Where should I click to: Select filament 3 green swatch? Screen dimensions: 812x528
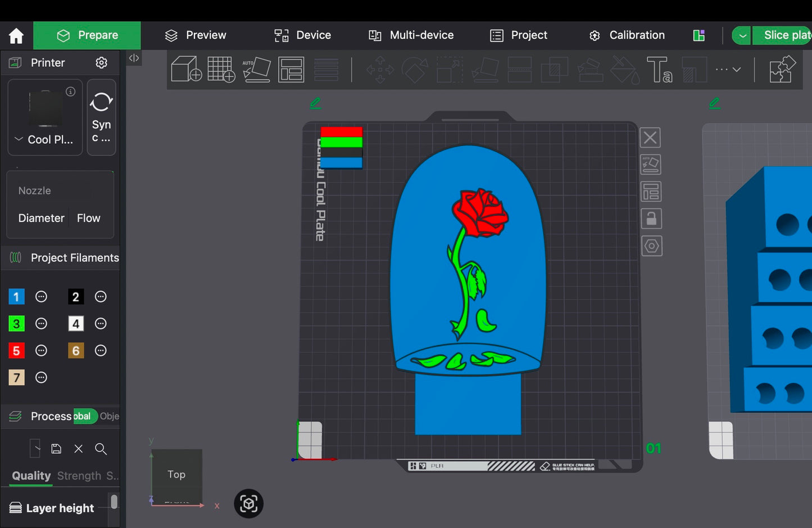coord(16,324)
